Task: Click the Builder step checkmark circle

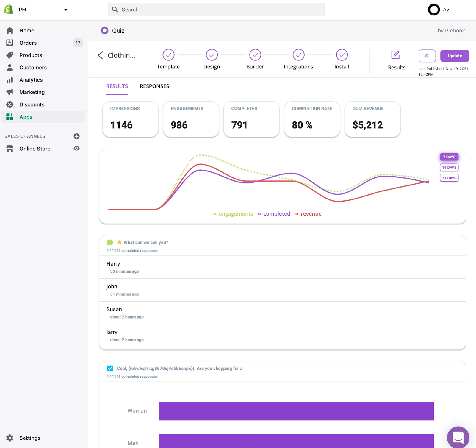Action: pos(255,55)
